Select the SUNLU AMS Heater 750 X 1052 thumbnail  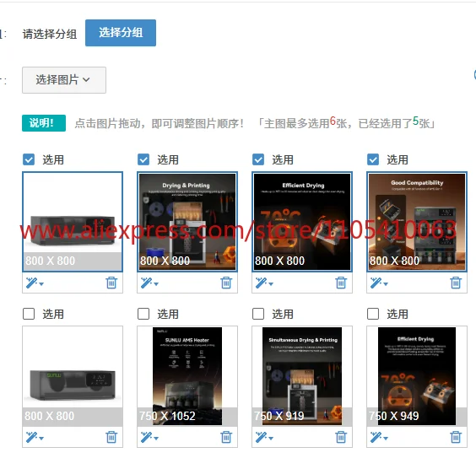[x=187, y=376]
